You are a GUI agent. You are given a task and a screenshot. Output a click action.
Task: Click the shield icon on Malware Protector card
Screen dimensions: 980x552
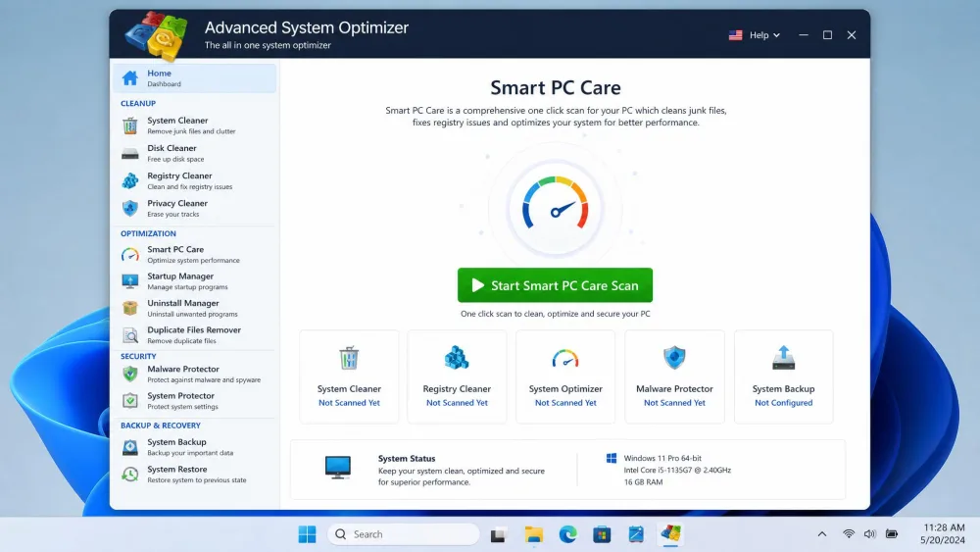click(x=674, y=358)
